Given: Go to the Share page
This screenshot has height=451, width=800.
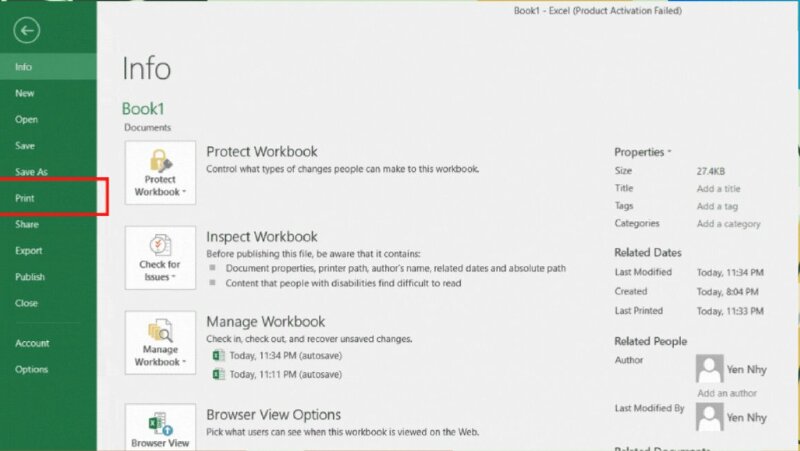Looking at the screenshot, I should (27, 225).
